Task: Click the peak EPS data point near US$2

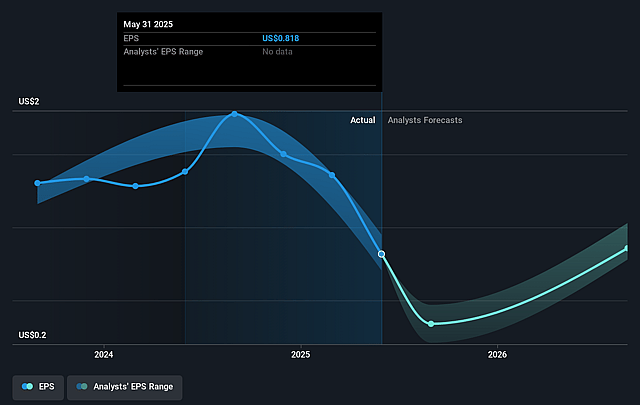Action: tap(234, 114)
